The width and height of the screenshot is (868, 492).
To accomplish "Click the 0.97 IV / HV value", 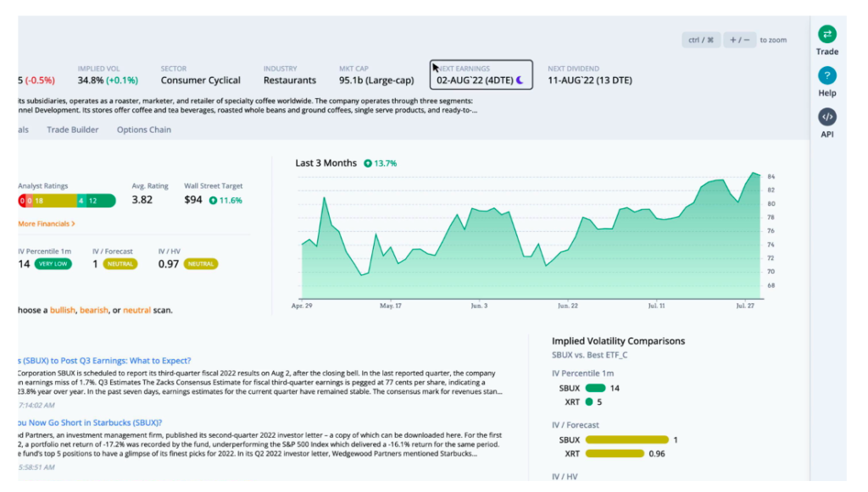I will pos(169,264).
